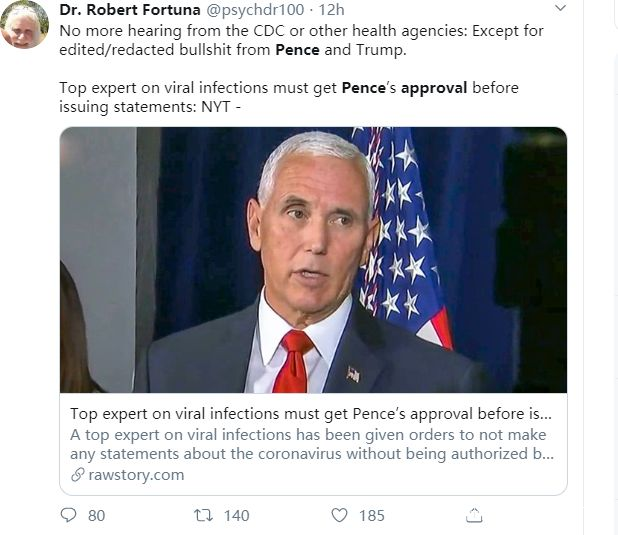
Task: Click the bold word "approval" in the tweet
Action: 433,87
